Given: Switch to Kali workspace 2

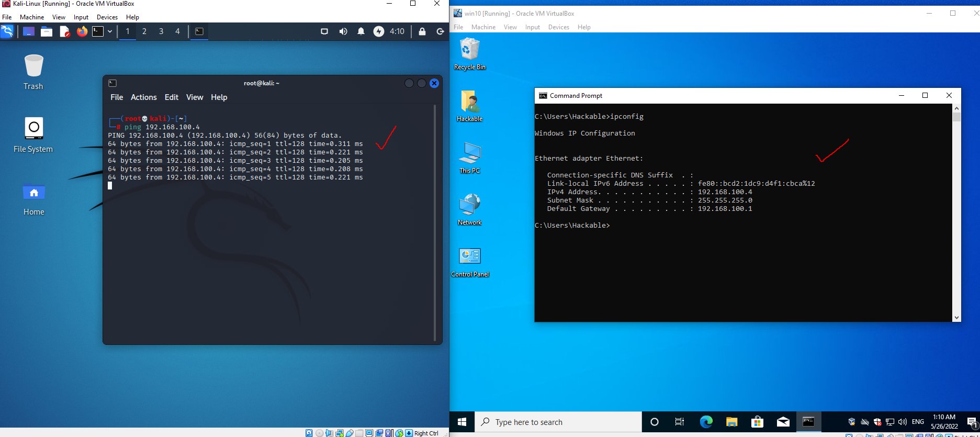Looking at the screenshot, I should pos(144,31).
